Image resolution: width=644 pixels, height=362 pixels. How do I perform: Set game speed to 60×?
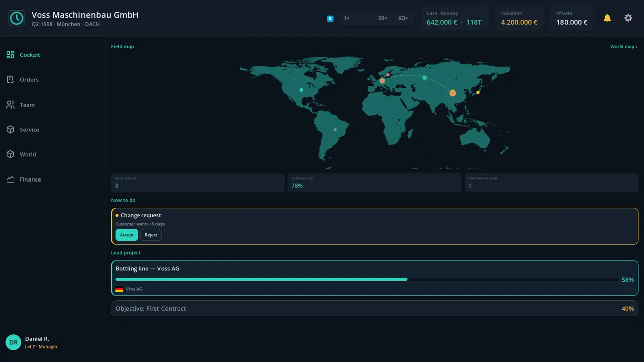coord(403,18)
